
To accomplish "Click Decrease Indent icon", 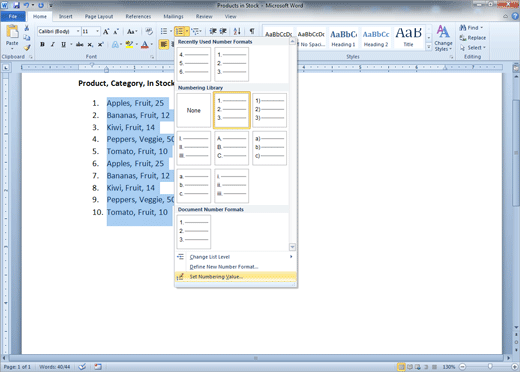I will coord(213,31).
